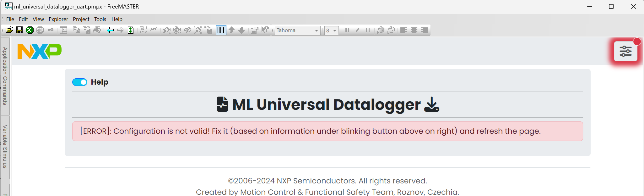Click the second zoom magnifier icon with figure
The image size is (644, 196).
tap(177, 30)
